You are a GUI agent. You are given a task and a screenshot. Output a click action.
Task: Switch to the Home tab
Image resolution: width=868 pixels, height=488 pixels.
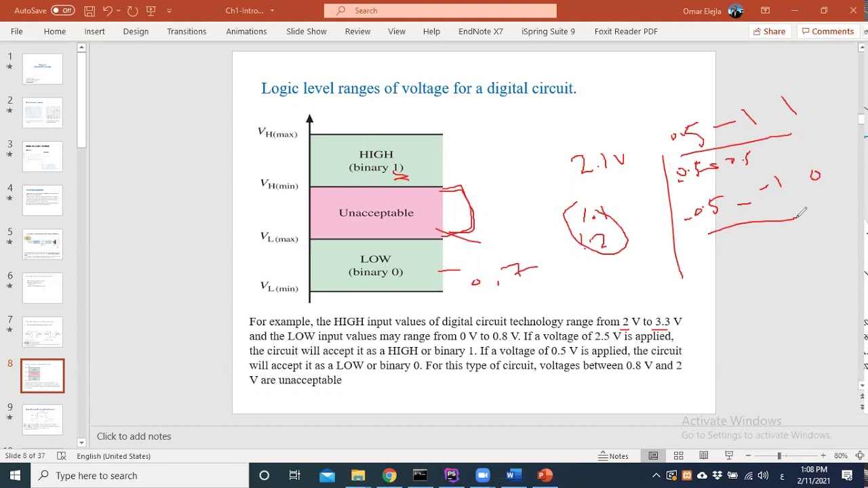point(55,31)
